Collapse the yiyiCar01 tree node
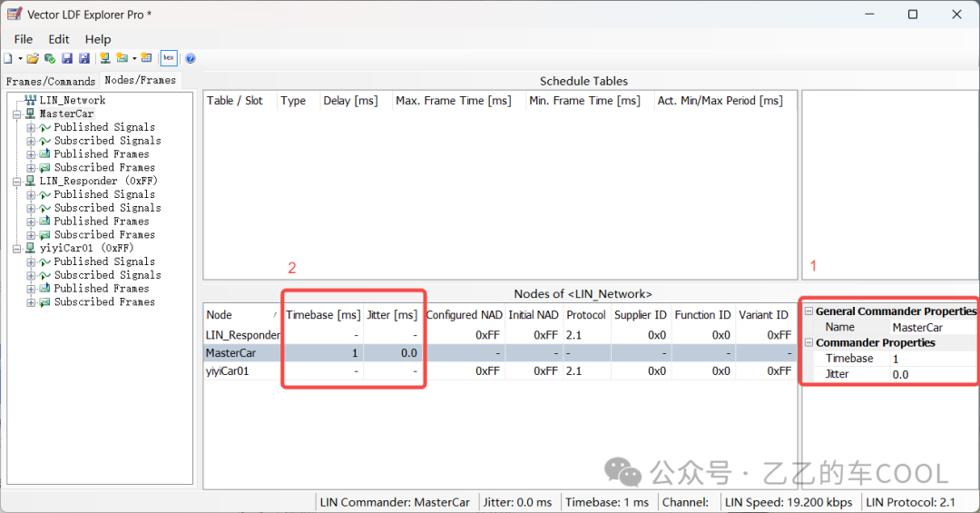This screenshot has height=513, width=980. click(x=17, y=249)
